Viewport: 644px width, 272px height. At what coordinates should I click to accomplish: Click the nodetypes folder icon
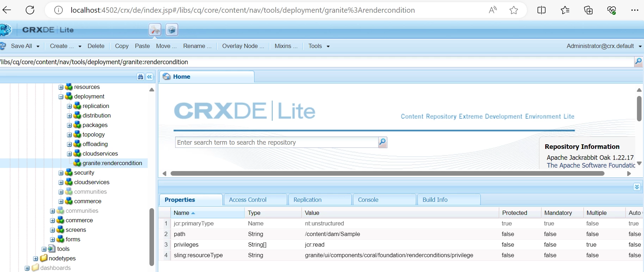(x=44, y=258)
